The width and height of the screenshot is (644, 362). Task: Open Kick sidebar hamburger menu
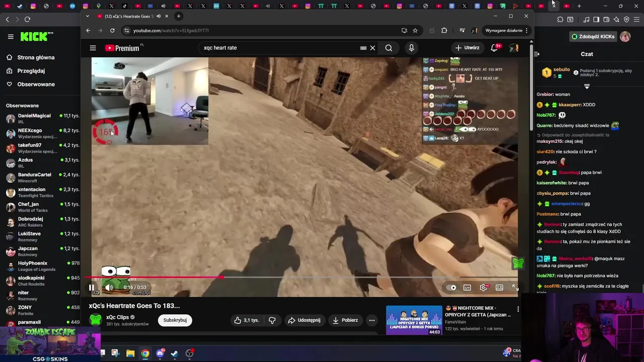[11, 37]
